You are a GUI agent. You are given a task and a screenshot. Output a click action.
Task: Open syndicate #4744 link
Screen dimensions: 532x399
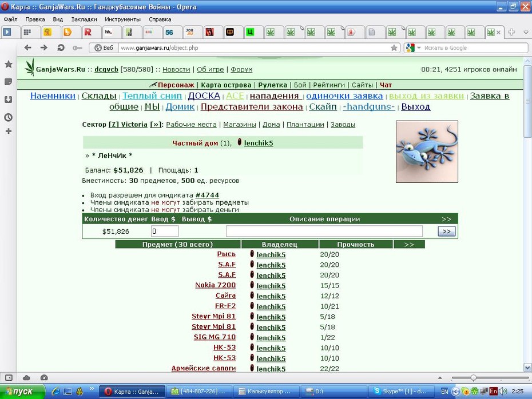click(207, 195)
